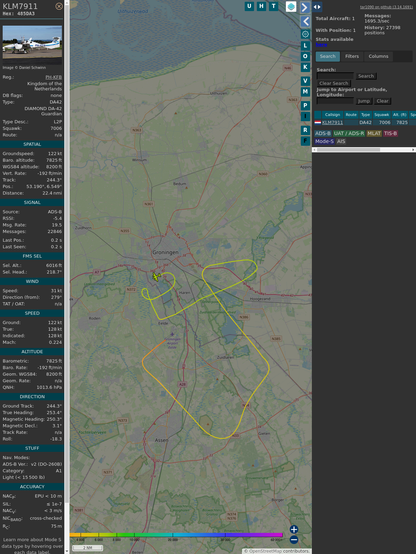This screenshot has width=416, height=554.
Task: Toggle the K map button
Action: 305,67
